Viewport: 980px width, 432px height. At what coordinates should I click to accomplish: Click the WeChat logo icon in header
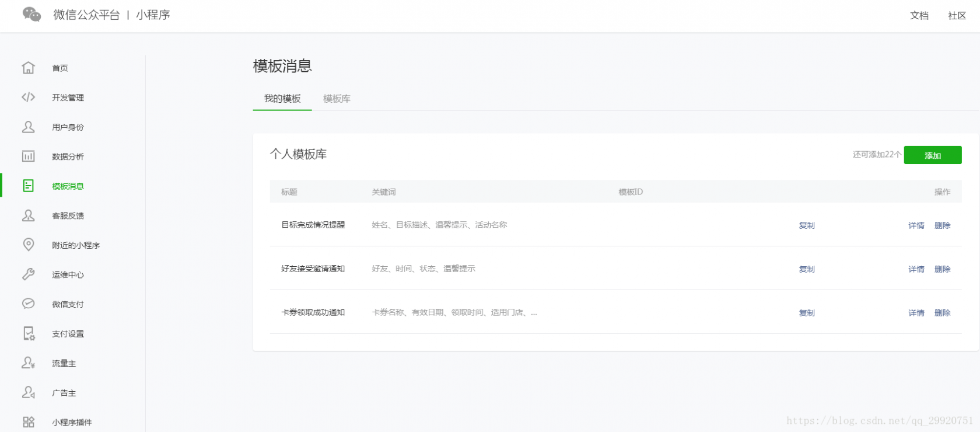32,15
